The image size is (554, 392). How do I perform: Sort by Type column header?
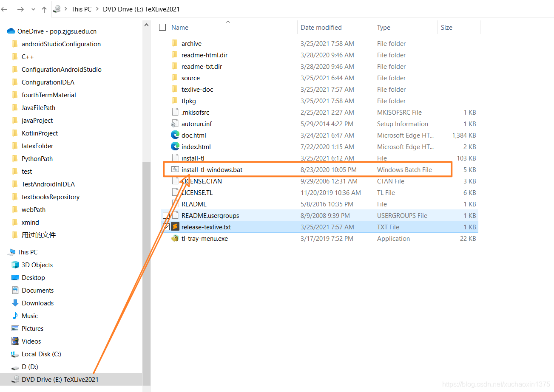click(x=384, y=27)
